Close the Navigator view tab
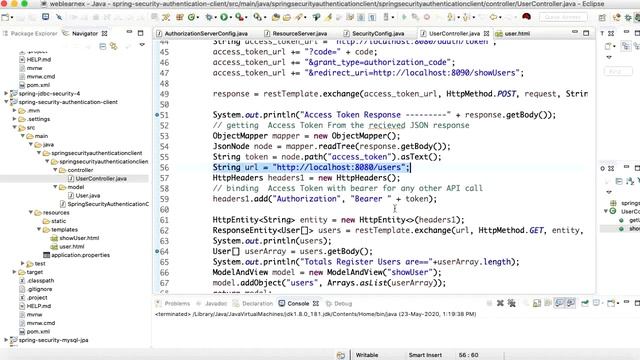 [x=104, y=33]
